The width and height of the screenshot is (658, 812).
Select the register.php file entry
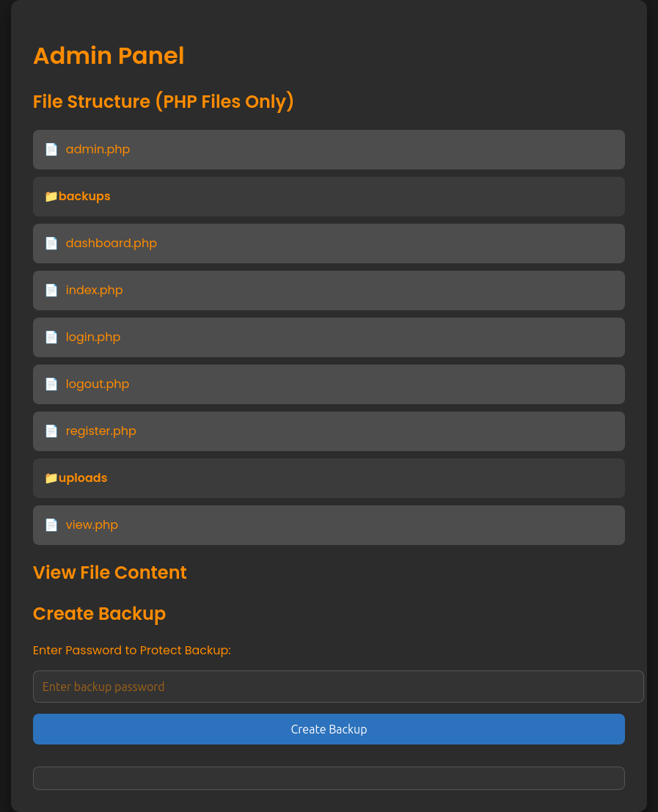100,431
